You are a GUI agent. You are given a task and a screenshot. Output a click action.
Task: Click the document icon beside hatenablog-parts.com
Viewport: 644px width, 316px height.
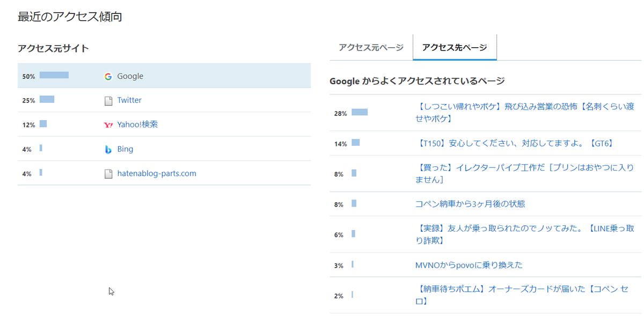pos(108,173)
